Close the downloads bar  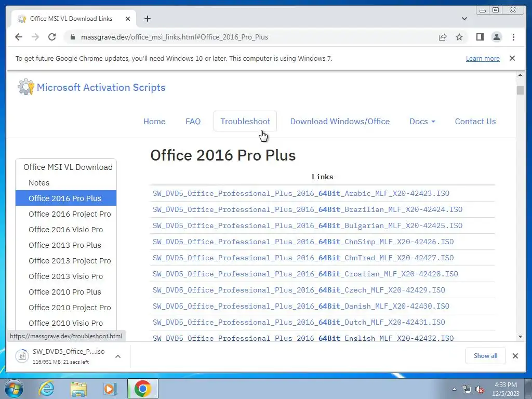point(515,355)
